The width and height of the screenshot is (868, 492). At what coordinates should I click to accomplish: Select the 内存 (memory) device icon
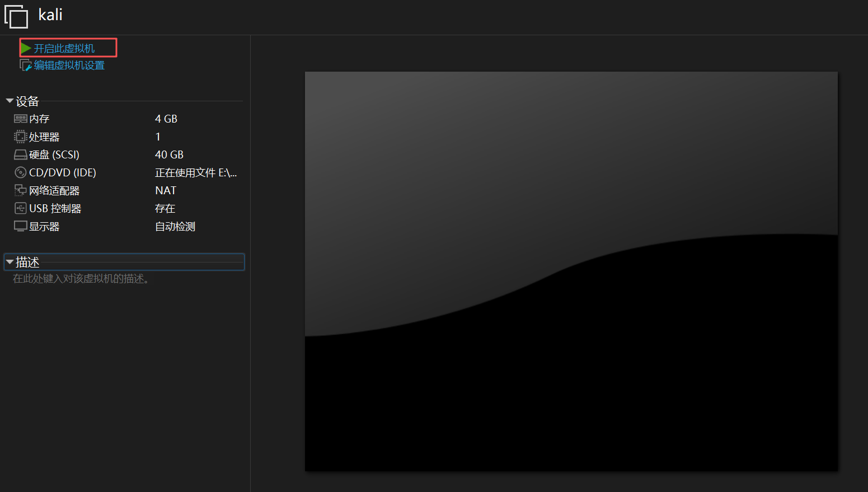(20, 118)
